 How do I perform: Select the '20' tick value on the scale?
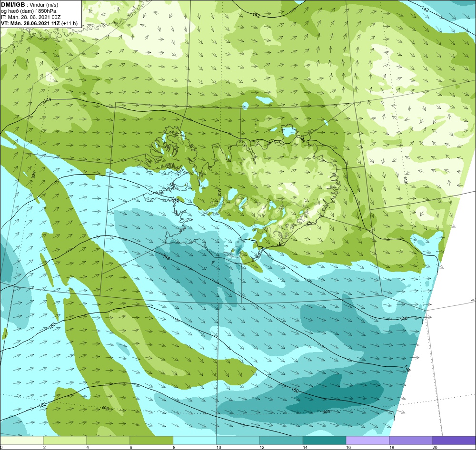(435, 447)
